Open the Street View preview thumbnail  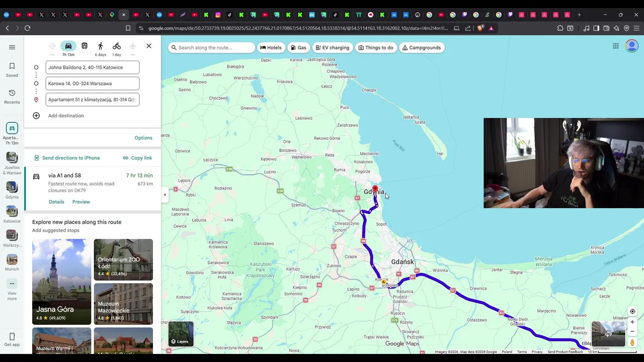pos(608,334)
